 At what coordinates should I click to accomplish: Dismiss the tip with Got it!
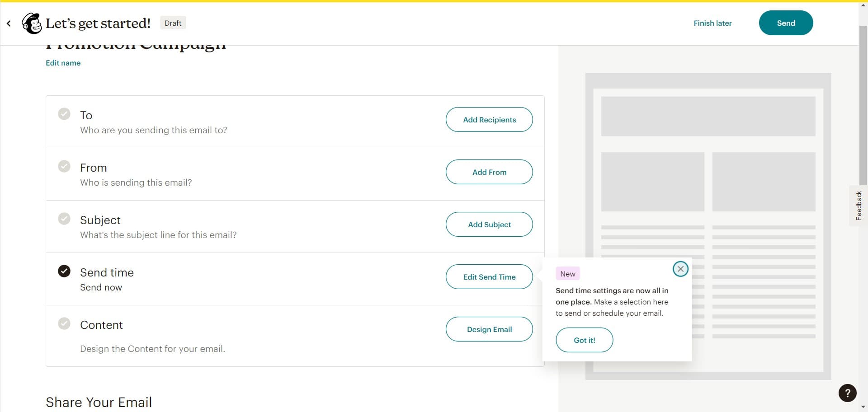coord(584,340)
